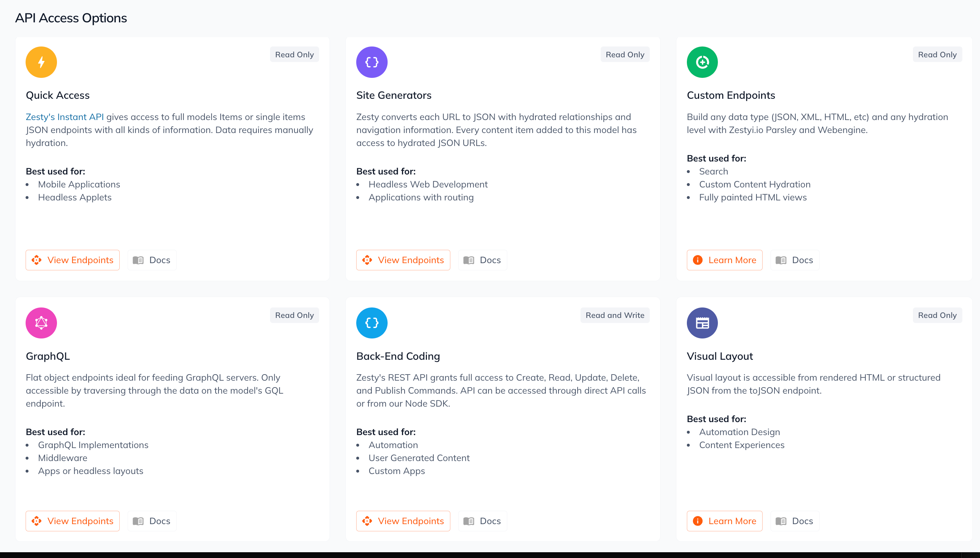Click View Endpoints under GraphQL
Screen dimensions: 980x558
coord(72,521)
